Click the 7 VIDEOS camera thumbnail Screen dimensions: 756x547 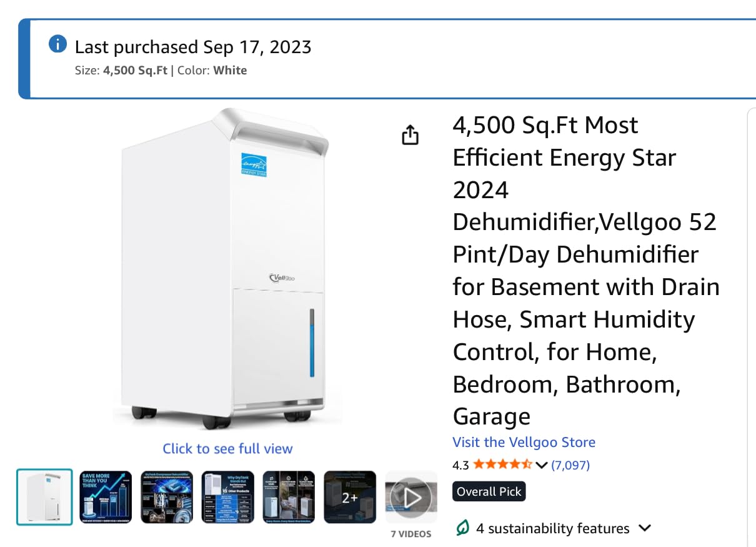pyautogui.click(x=410, y=496)
